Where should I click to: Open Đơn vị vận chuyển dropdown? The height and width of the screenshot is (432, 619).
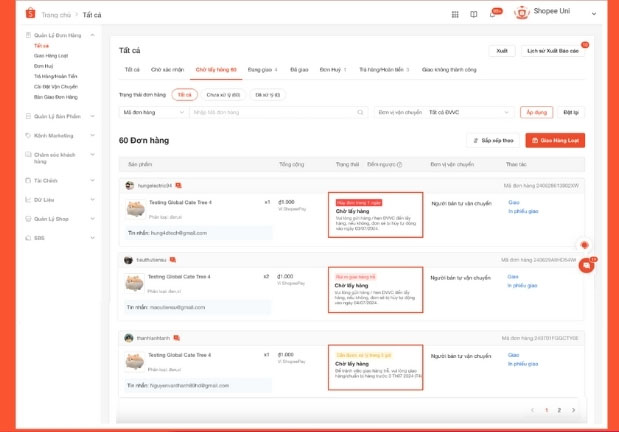444,113
